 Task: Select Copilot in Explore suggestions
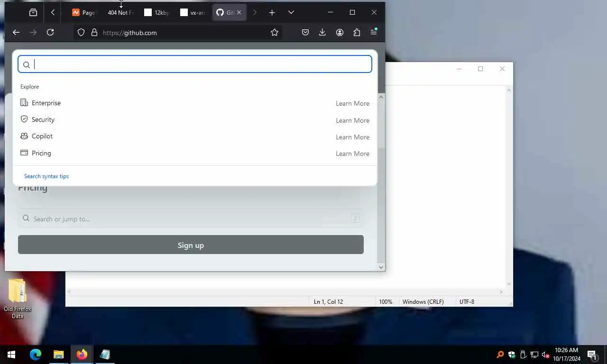195,136
